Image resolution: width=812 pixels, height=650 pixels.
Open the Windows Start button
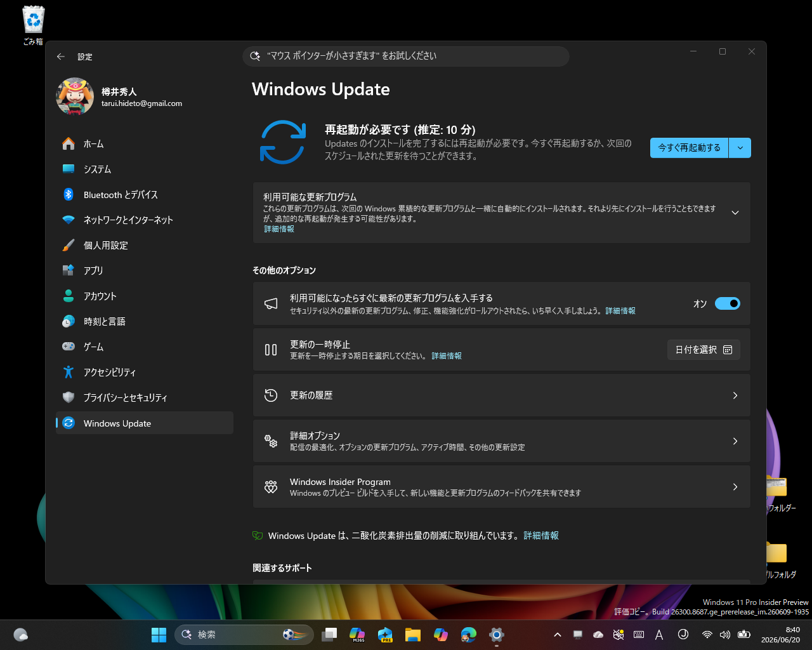159,635
